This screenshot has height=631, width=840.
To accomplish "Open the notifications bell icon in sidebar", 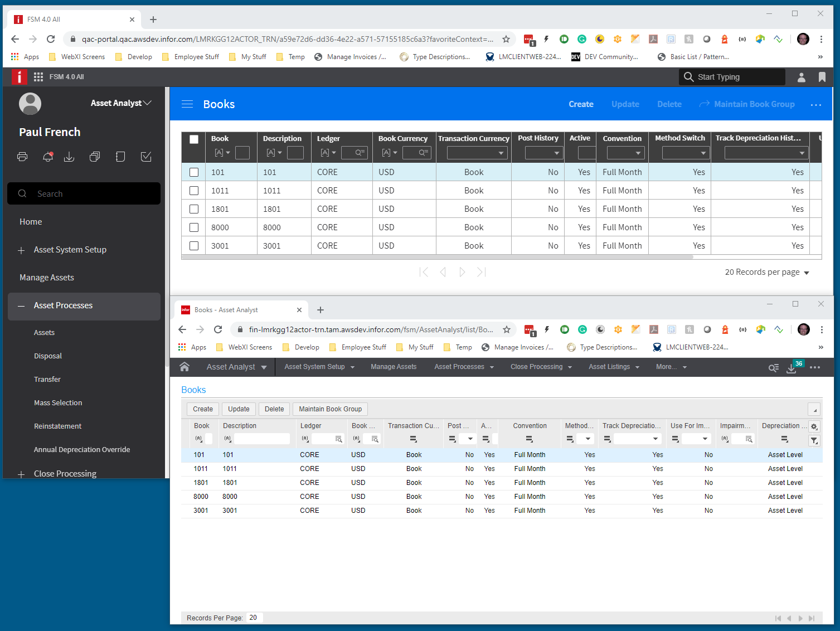I will tap(48, 157).
